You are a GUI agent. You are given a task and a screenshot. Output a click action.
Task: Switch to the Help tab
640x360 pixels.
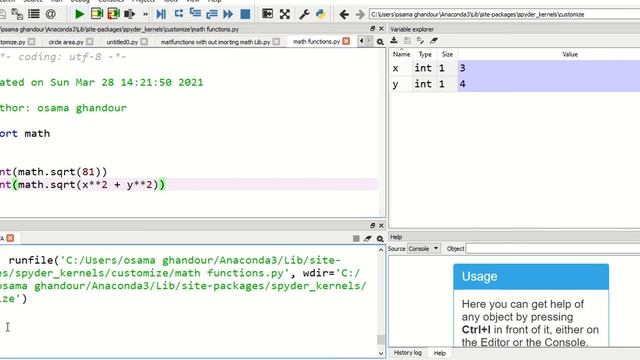[440, 353]
